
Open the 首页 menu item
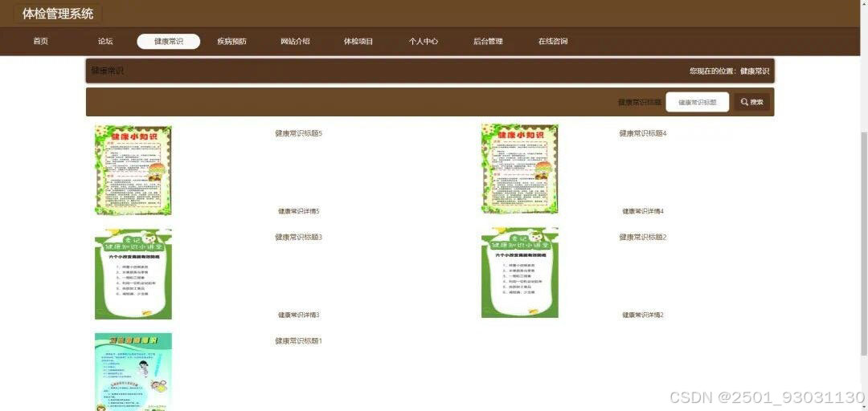pyautogui.click(x=40, y=41)
